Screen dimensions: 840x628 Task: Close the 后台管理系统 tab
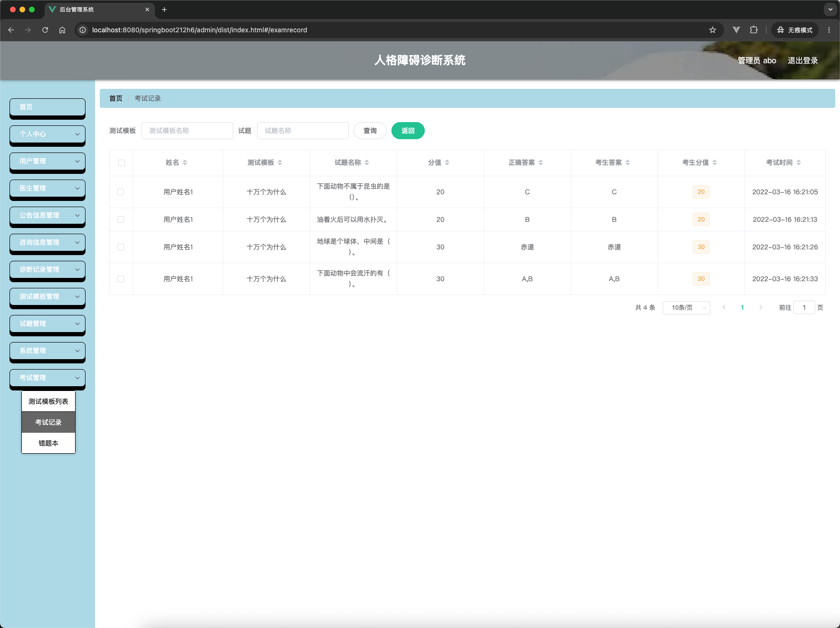pos(147,10)
